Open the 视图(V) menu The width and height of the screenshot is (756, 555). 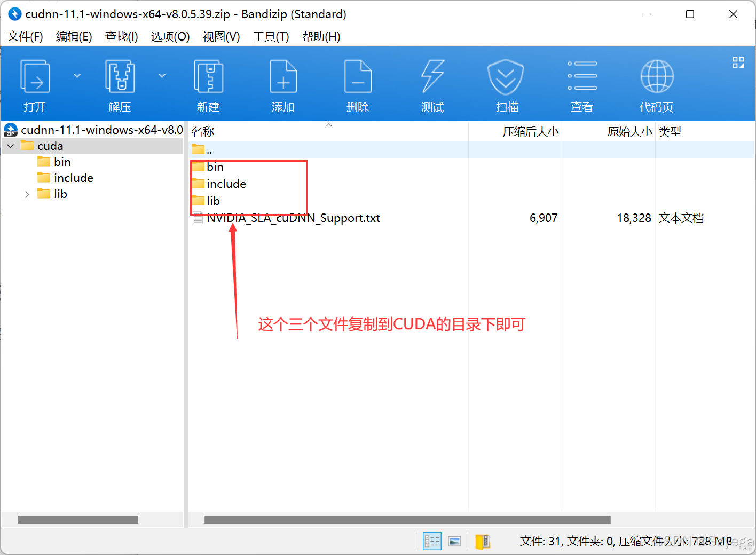click(x=222, y=36)
